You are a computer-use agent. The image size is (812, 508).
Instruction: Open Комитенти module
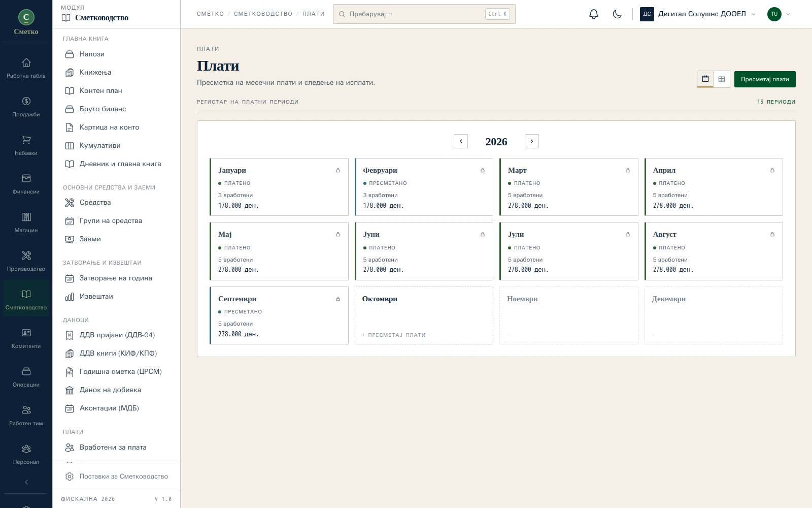click(x=26, y=339)
